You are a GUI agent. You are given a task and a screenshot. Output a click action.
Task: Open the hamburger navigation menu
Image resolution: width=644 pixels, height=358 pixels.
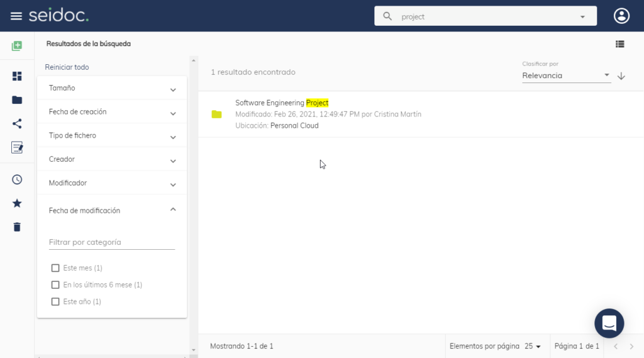click(x=16, y=16)
